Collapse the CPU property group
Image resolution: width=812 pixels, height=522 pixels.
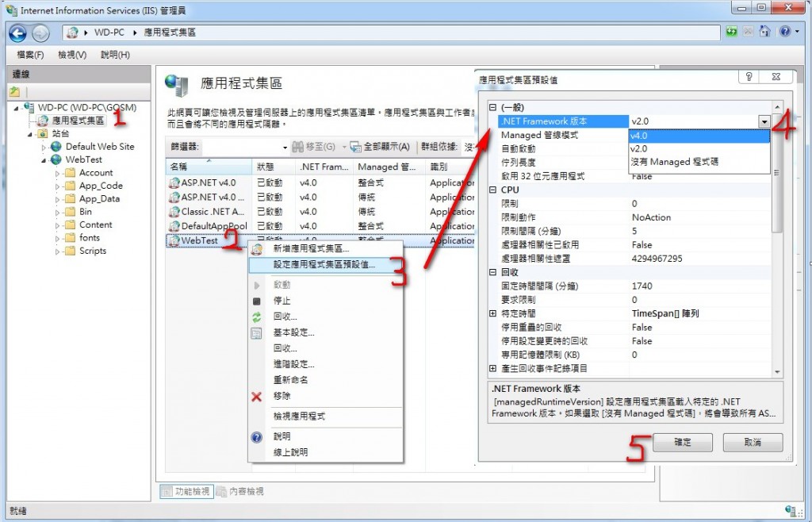click(493, 190)
